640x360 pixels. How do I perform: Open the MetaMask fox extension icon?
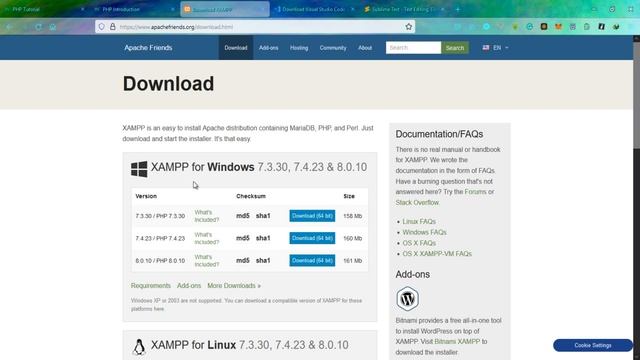(x=558, y=27)
